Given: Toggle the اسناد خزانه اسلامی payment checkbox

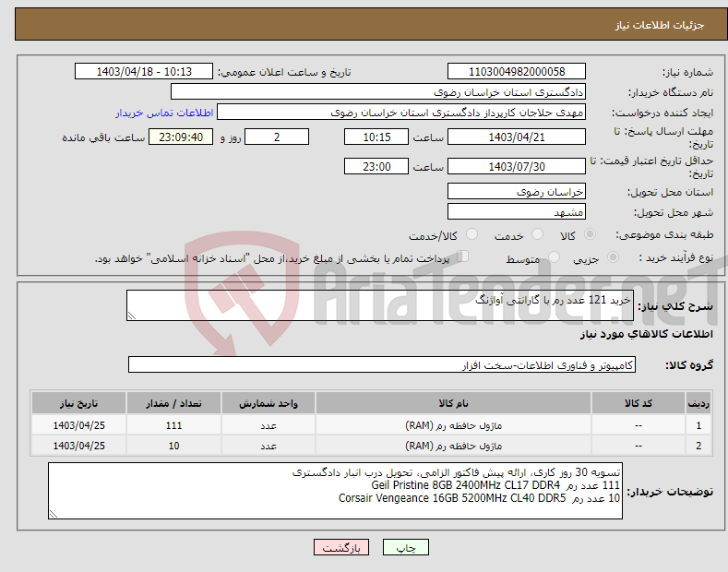Looking at the screenshot, I should pyautogui.click(x=463, y=256).
